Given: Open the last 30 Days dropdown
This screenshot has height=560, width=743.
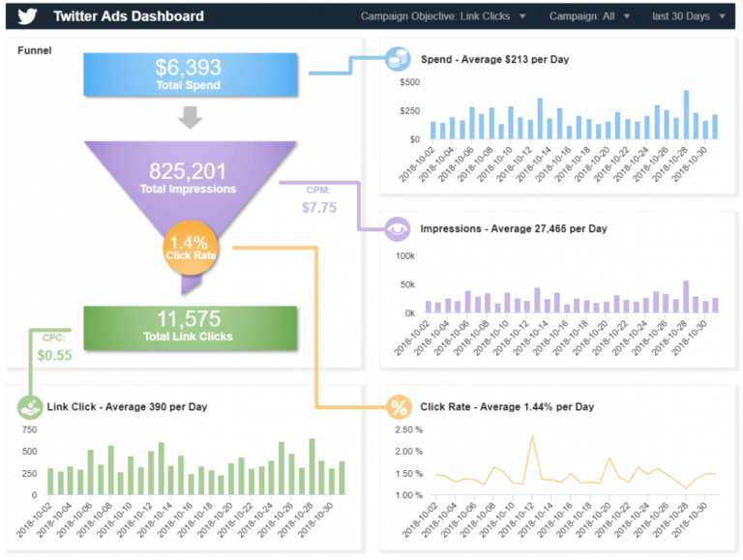Looking at the screenshot, I should click(689, 16).
